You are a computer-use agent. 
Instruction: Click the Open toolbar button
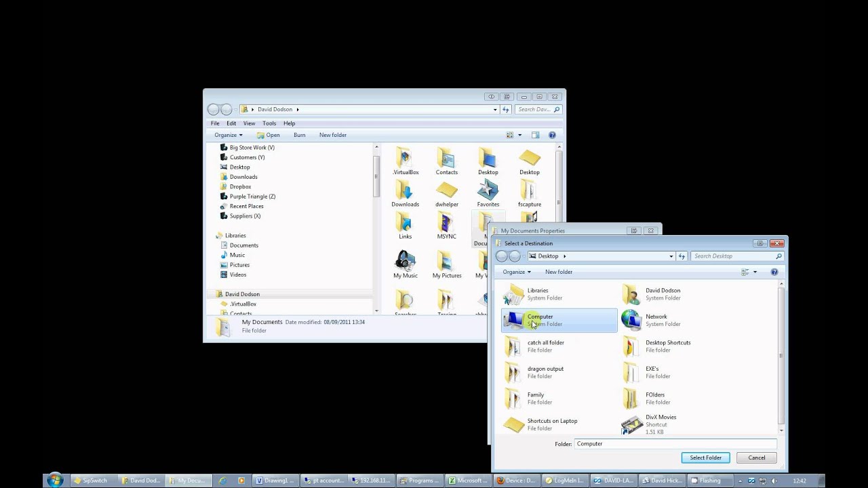point(269,135)
